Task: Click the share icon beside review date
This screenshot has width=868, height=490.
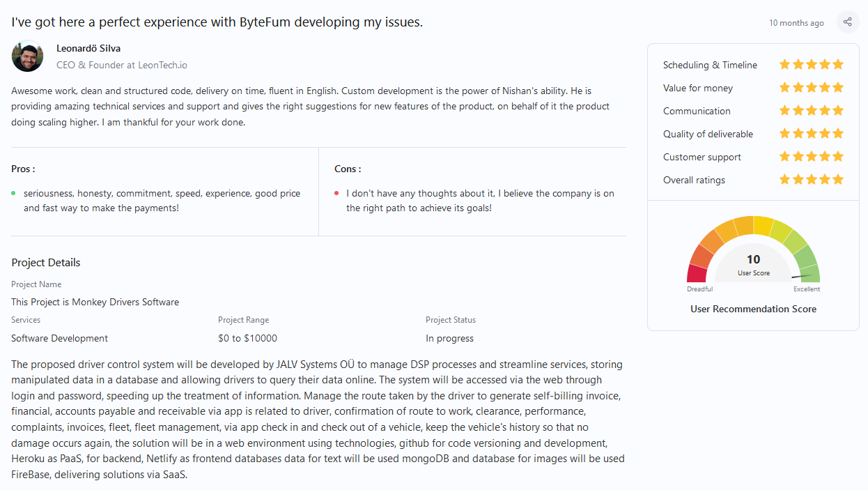Action: [x=847, y=22]
